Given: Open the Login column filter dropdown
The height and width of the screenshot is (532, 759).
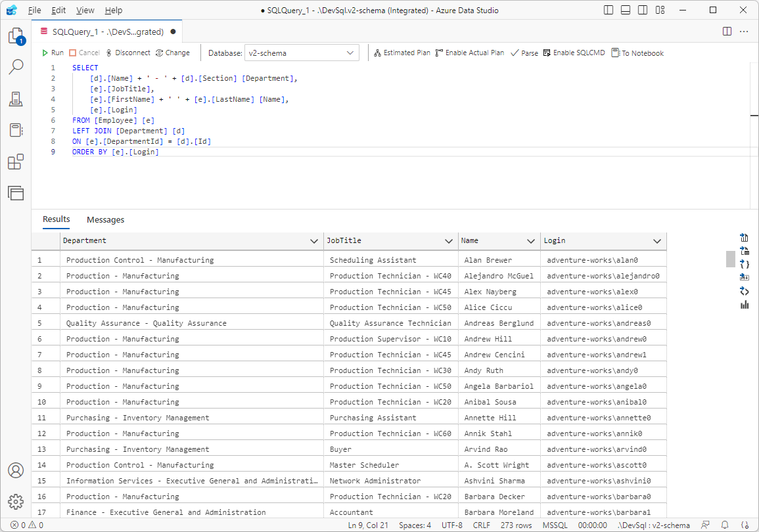Looking at the screenshot, I should (x=656, y=240).
